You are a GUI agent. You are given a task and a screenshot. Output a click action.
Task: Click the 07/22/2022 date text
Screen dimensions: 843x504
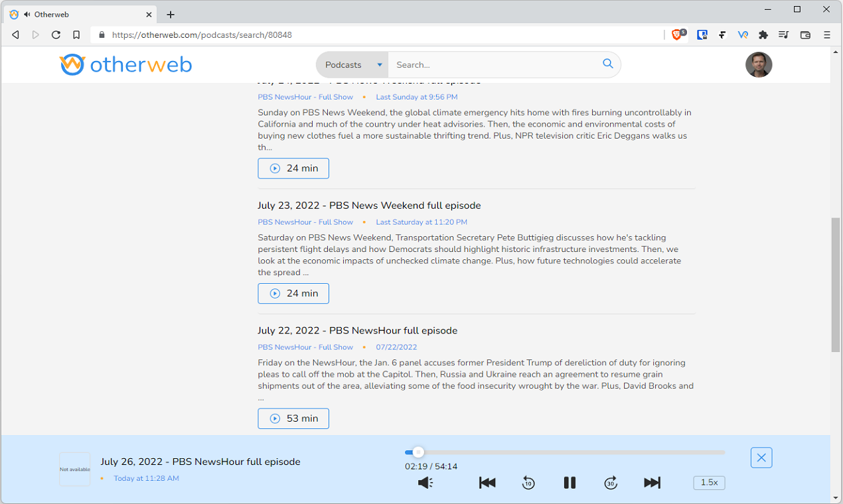click(396, 347)
